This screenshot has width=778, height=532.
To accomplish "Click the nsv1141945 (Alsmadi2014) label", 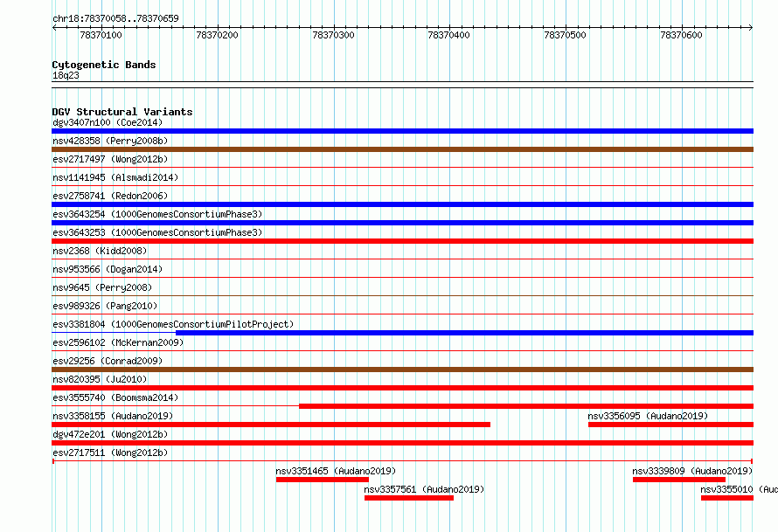I will click(115, 177).
